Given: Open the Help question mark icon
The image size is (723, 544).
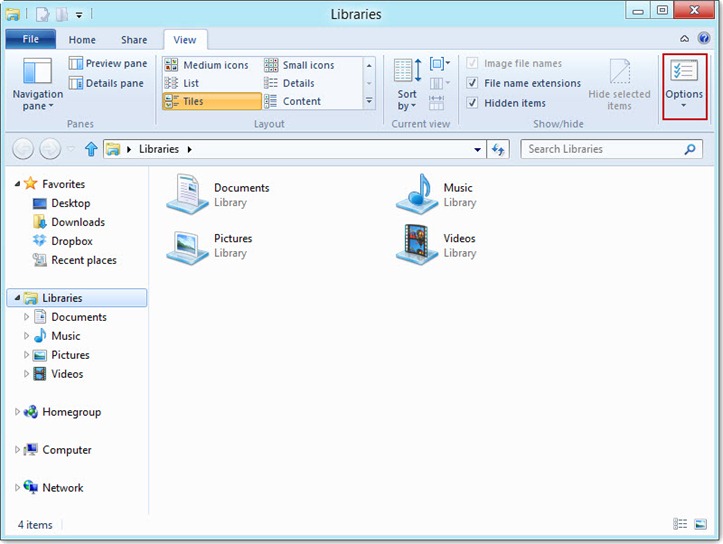Looking at the screenshot, I should pos(704,39).
